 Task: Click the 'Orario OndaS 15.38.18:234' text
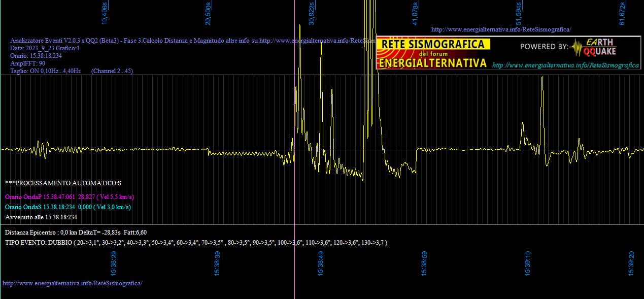click(x=40, y=207)
